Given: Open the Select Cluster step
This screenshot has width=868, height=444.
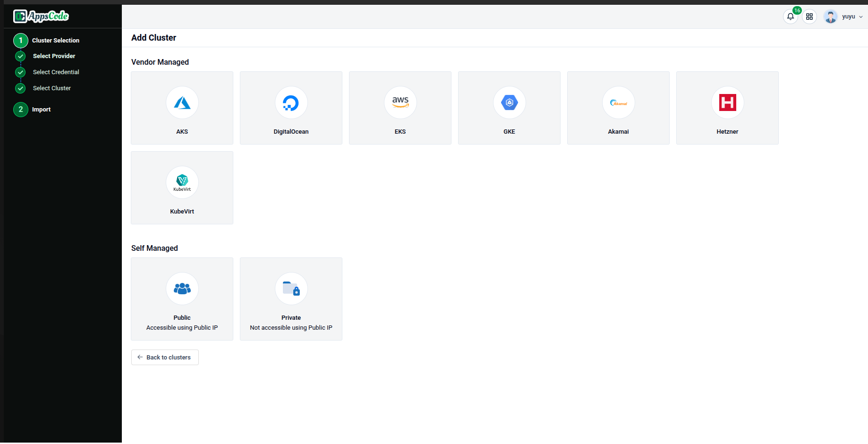Looking at the screenshot, I should [51, 88].
